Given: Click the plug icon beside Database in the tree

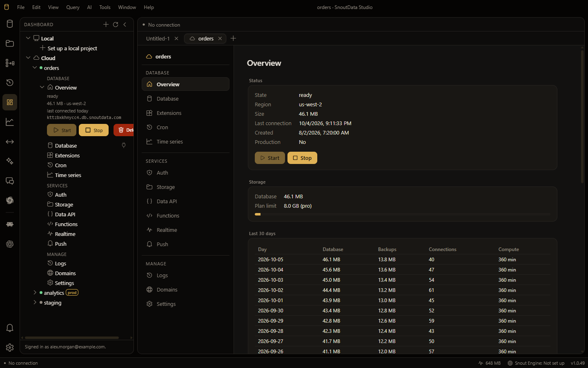Looking at the screenshot, I should (x=124, y=145).
